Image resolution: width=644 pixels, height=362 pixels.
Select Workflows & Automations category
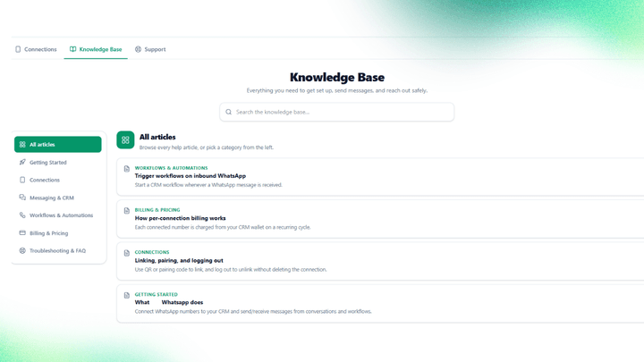(58, 215)
